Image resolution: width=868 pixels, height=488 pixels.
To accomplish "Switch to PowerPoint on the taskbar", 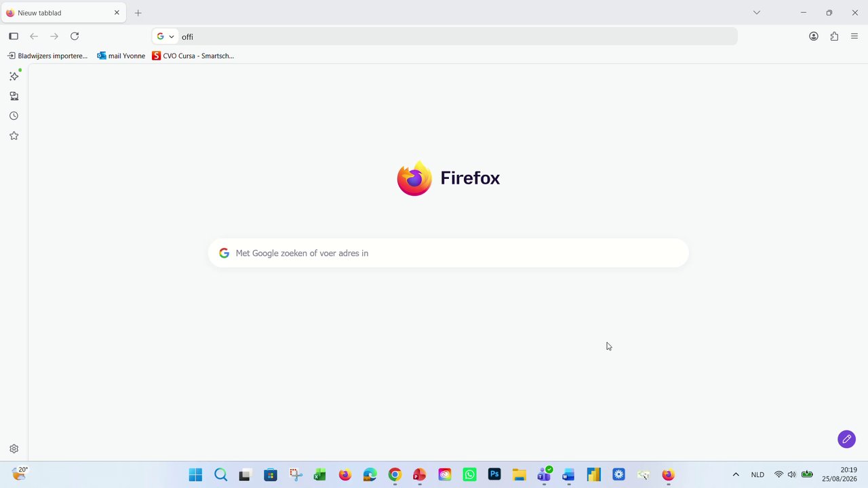I will pyautogui.click(x=420, y=474).
